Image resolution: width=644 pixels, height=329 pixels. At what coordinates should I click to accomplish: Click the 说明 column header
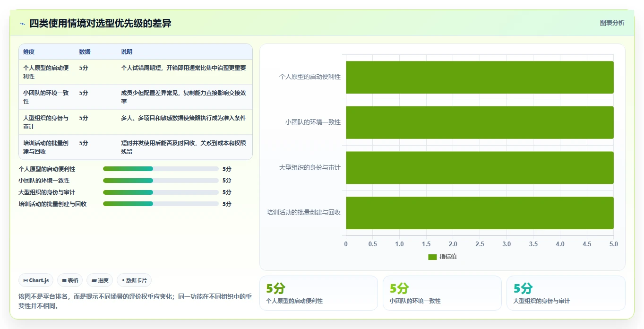tap(127, 52)
